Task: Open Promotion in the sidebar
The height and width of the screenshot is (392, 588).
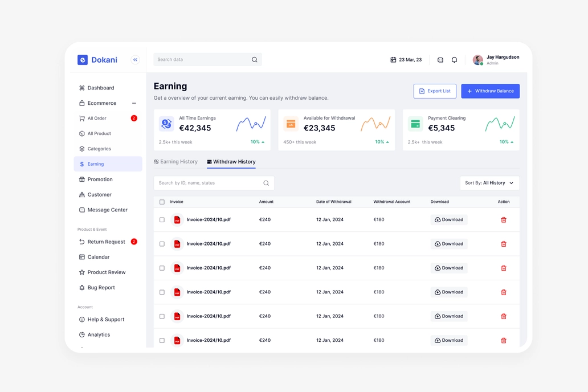Action: (x=108, y=179)
